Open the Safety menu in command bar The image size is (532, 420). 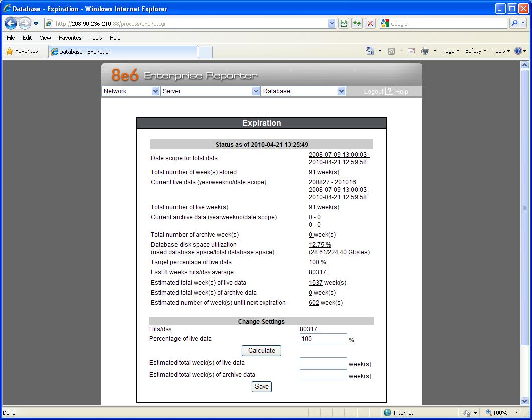point(475,51)
